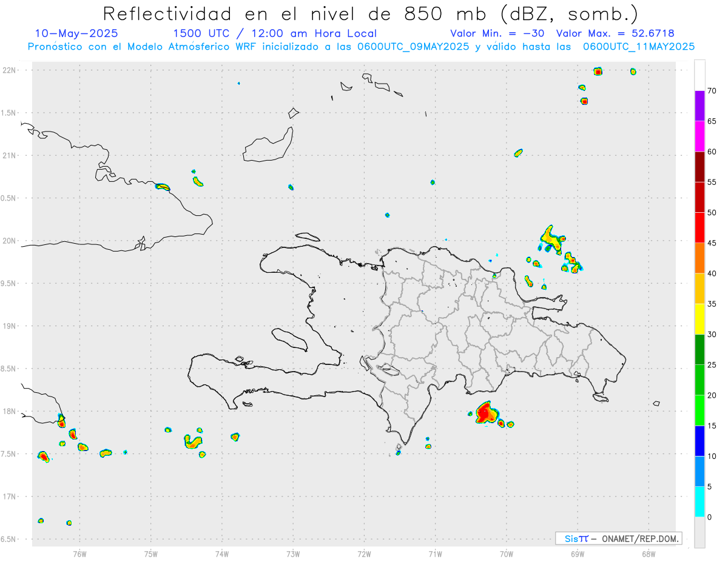Select the dark maroon 55-60 dBZ colorbar segment
Image resolution: width=728 pixels, height=562 pixels.
700,167
